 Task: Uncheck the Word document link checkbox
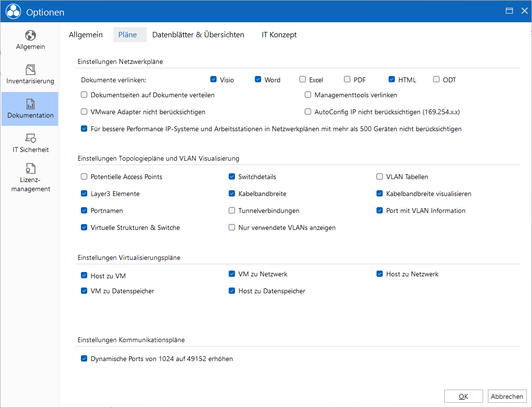[x=258, y=79]
